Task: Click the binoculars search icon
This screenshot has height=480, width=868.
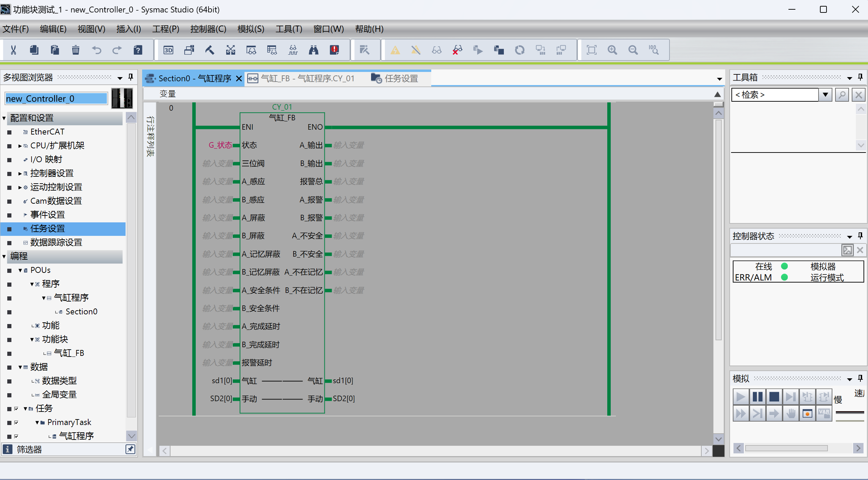Action: [314, 50]
